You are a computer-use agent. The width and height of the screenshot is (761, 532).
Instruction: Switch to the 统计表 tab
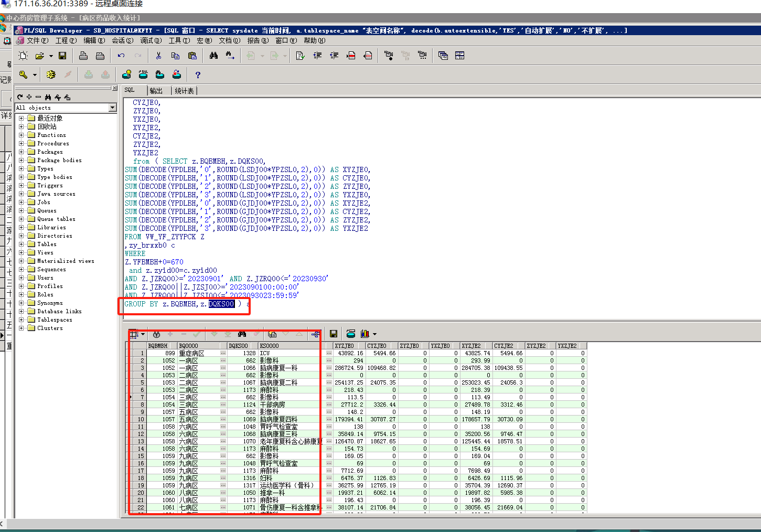(185, 91)
